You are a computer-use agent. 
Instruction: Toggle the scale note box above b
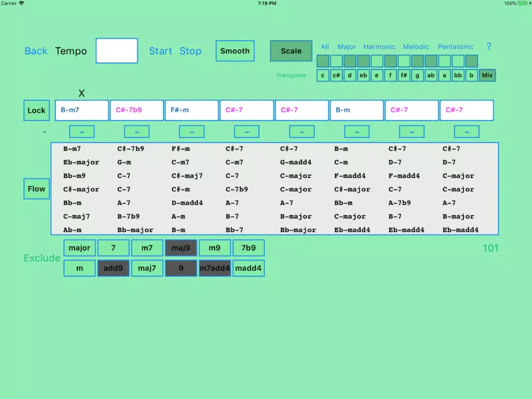pos(471,61)
